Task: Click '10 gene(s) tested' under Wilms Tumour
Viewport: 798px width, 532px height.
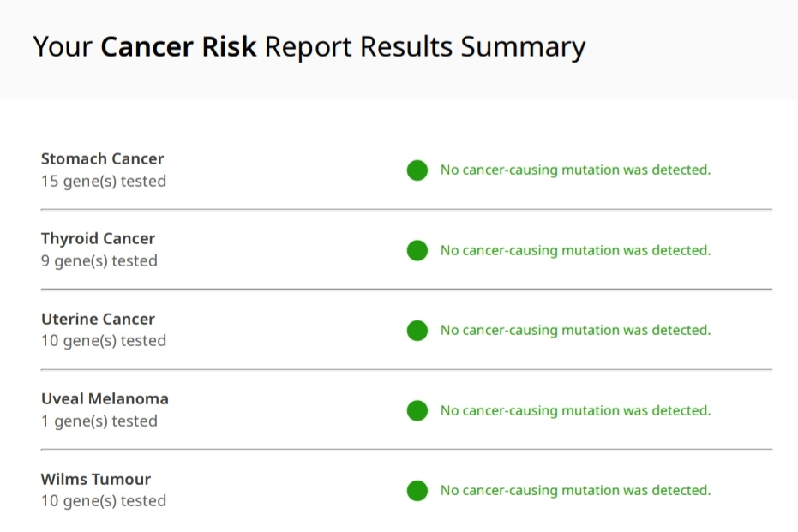Action: coord(104,500)
